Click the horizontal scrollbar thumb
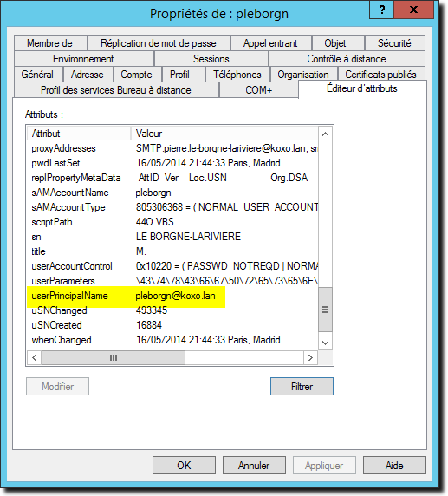Viewport: 448px width, 496px height. pyautogui.click(x=114, y=357)
